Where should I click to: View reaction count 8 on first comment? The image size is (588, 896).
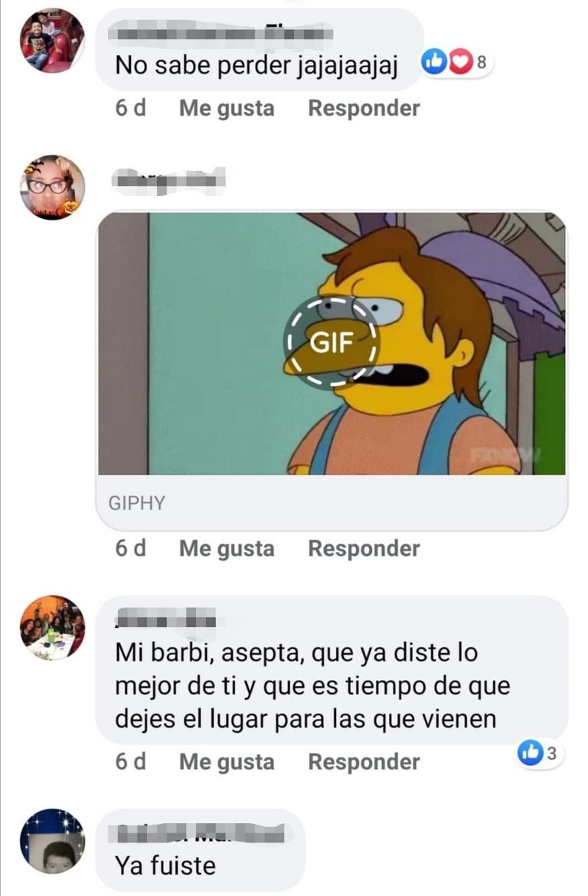click(482, 62)
